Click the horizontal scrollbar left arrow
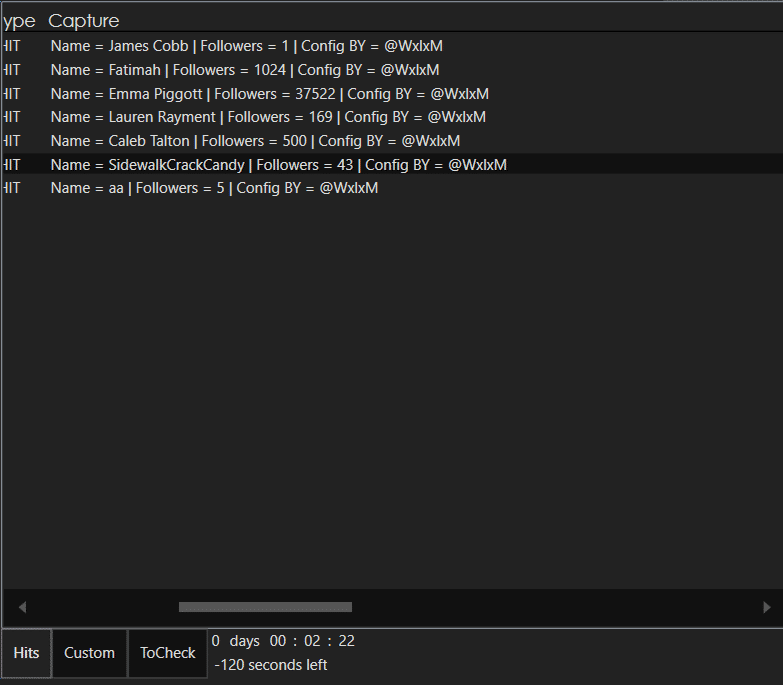 (x=22, y=607)
